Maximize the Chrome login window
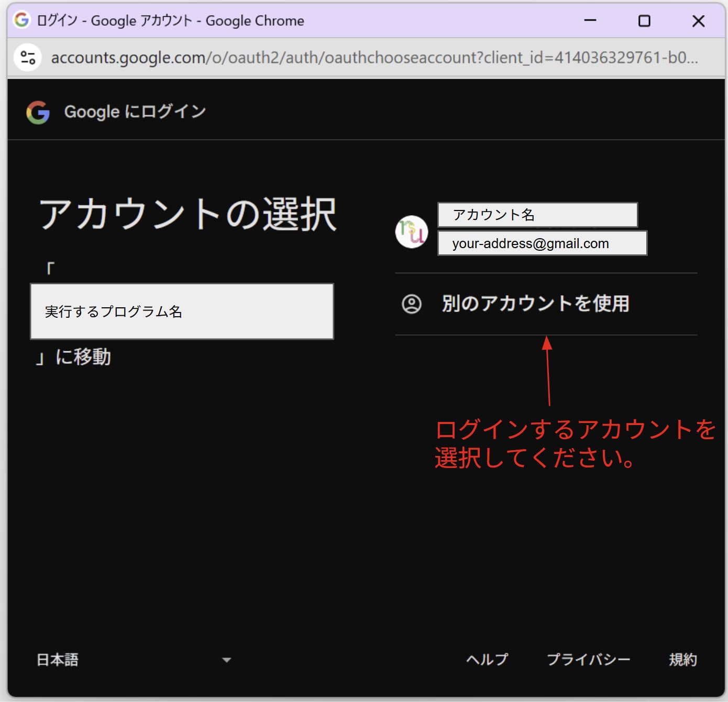 (644, 20)
